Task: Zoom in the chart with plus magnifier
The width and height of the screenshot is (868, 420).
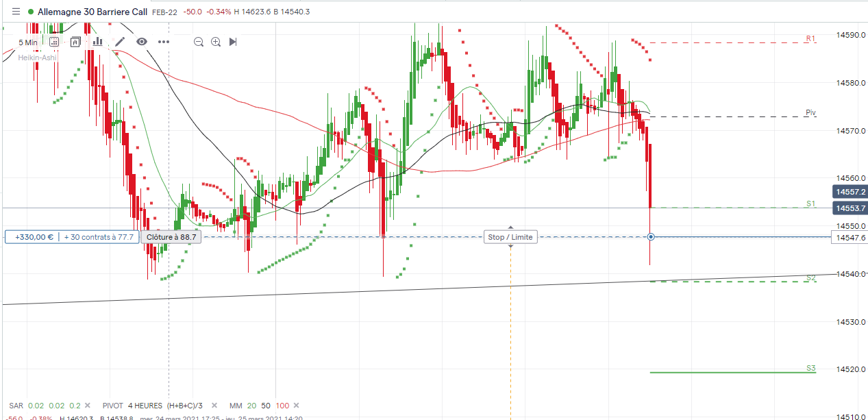Action: pos(216,42)
